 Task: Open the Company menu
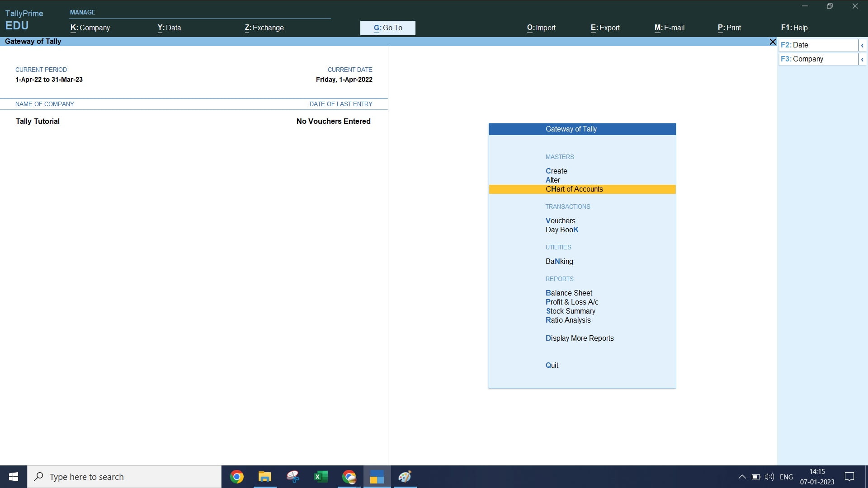click(x=90, y=28)
